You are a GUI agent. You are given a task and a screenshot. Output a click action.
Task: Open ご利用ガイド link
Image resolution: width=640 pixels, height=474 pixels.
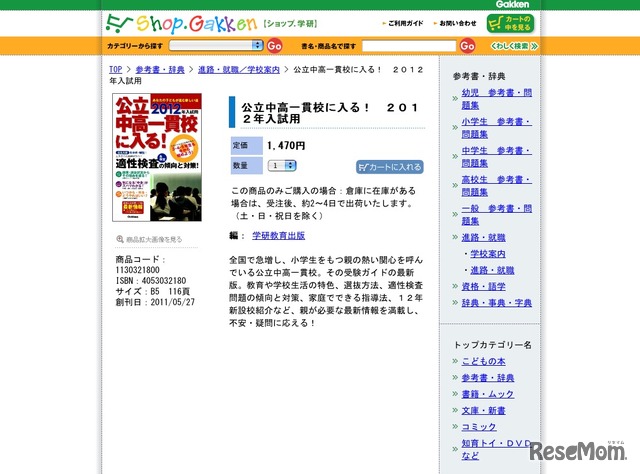(405, 23)
